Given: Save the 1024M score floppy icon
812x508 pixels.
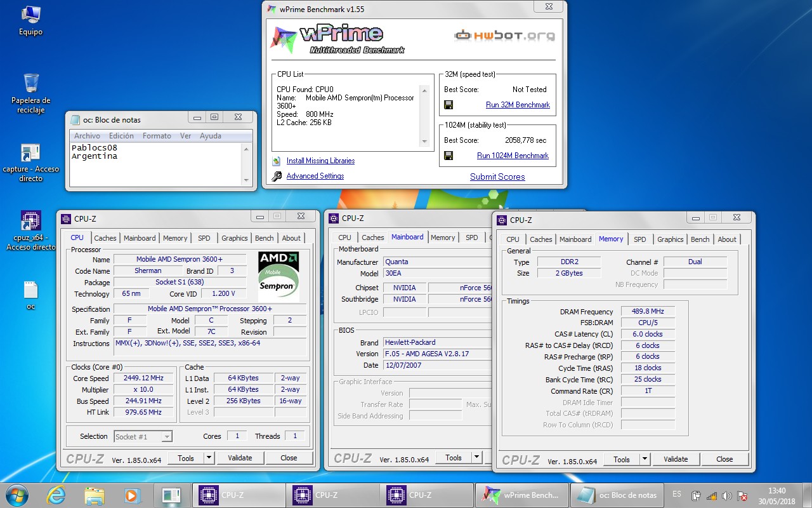Looking at the screenshot, I should (x=449, y=156).
